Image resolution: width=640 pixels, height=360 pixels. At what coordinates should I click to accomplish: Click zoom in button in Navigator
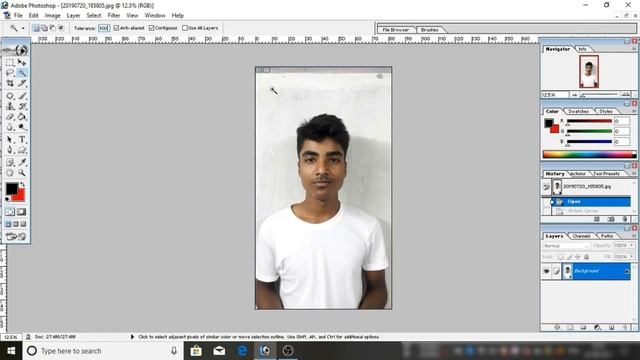[625, 95]
